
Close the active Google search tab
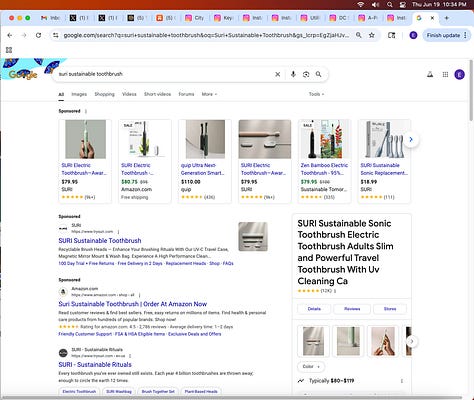pos(432,18)
